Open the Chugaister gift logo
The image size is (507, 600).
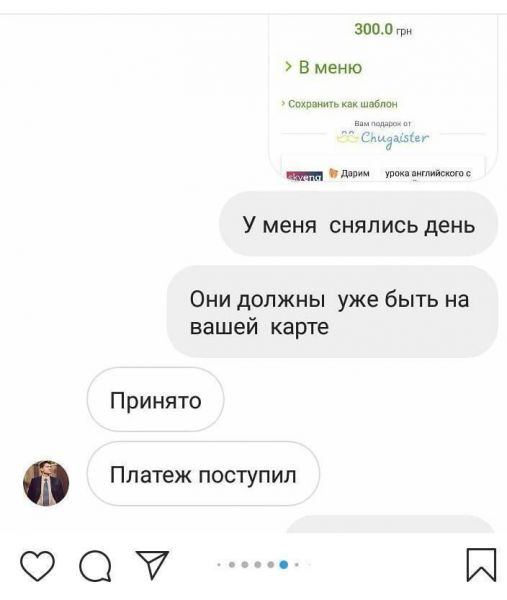[383, 138]
